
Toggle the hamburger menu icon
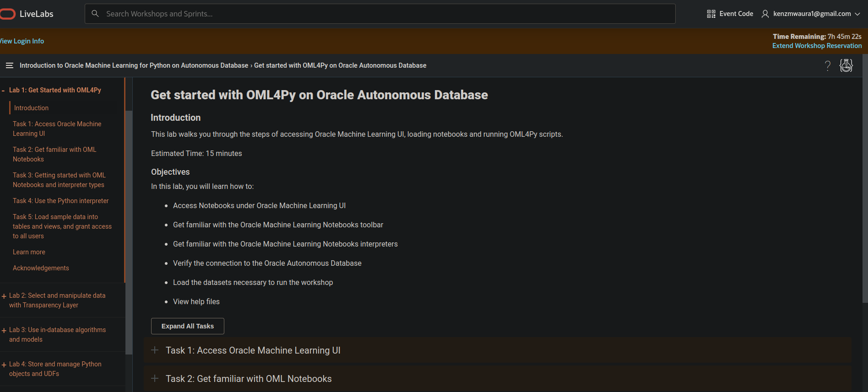coord(9,65)
